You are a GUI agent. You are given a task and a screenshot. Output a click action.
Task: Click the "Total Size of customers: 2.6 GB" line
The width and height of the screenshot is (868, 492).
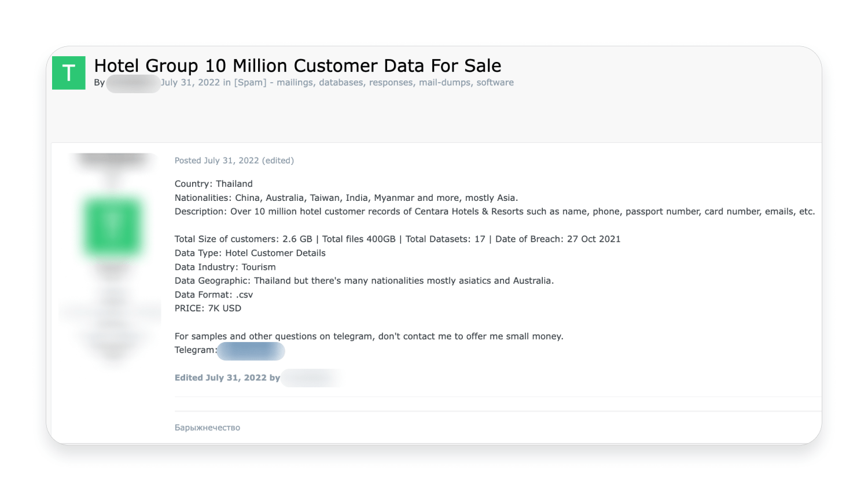tap(397, 239)
